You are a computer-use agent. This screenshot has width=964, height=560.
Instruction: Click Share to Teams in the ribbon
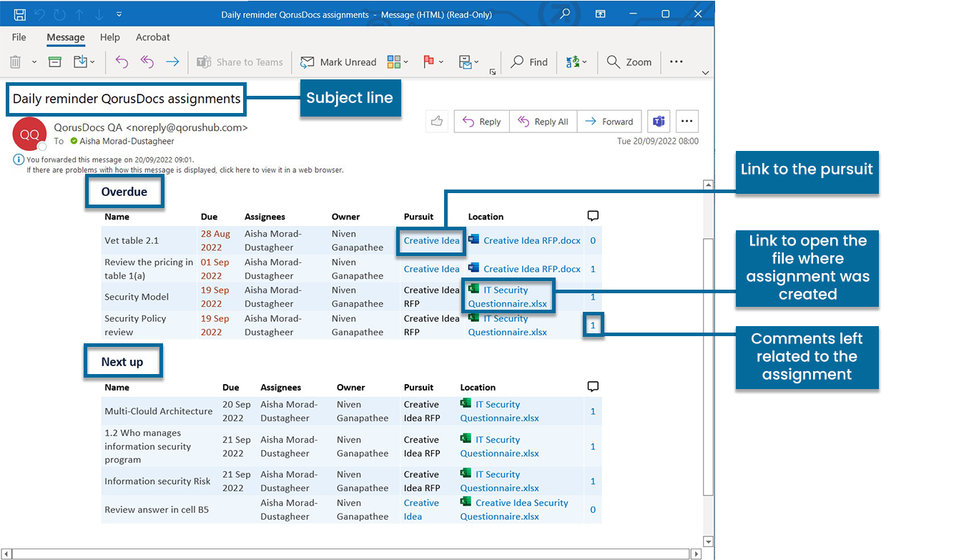[x=240, y=62]
